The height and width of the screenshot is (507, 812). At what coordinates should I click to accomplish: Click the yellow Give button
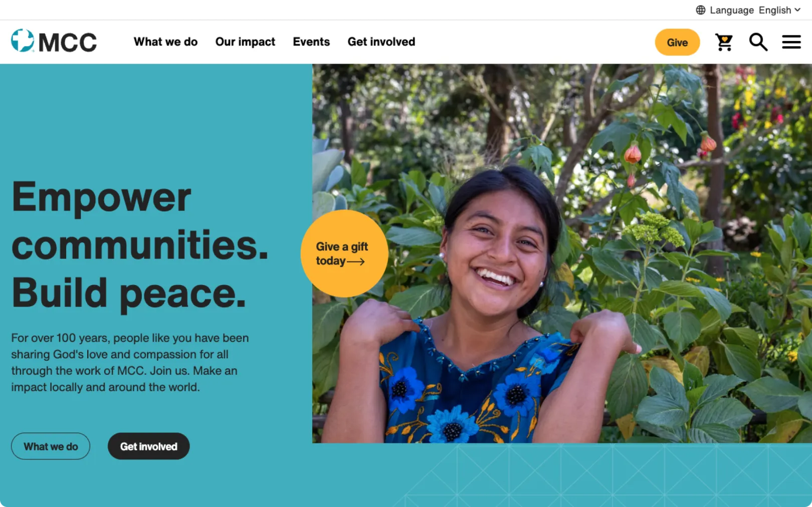pyautogui.click(x=677, y=42)
